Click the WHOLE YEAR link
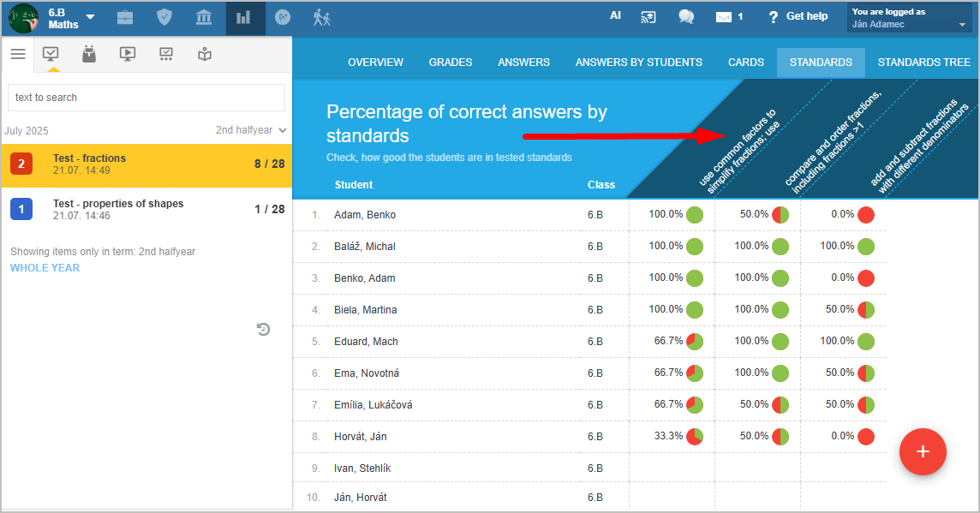Viewport: 980px width, 513px height. point(45,268)
